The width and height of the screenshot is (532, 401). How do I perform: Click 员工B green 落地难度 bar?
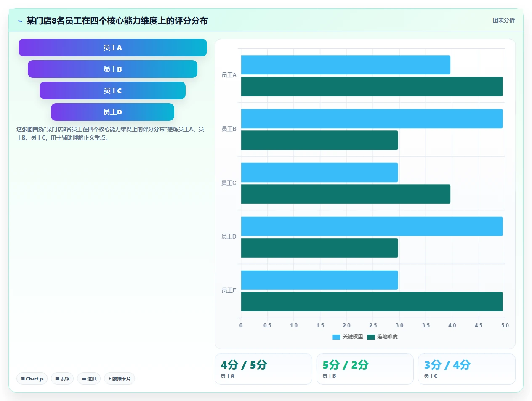[319, 140]
